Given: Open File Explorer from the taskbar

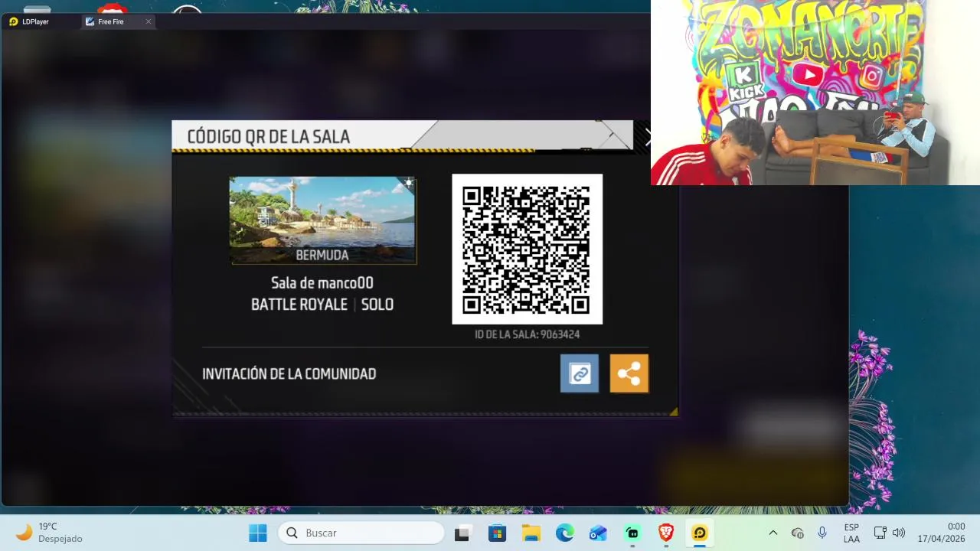Looking at the screenshot, I should (531, 533).
